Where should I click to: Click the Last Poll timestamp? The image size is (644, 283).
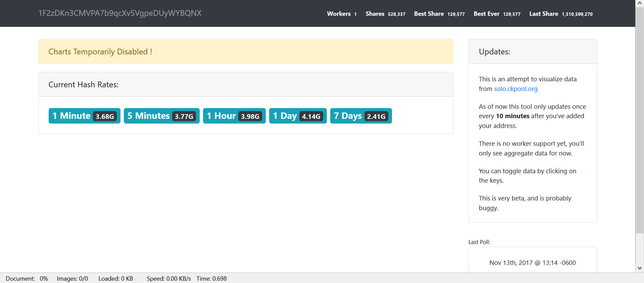tap(532, 263)
